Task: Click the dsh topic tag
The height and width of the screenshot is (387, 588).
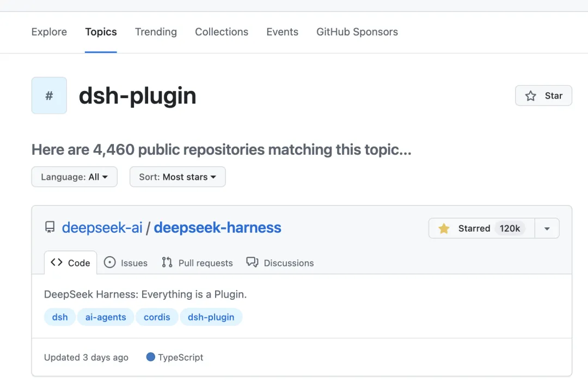Action: pyautogui.click(x=60, y=317)
